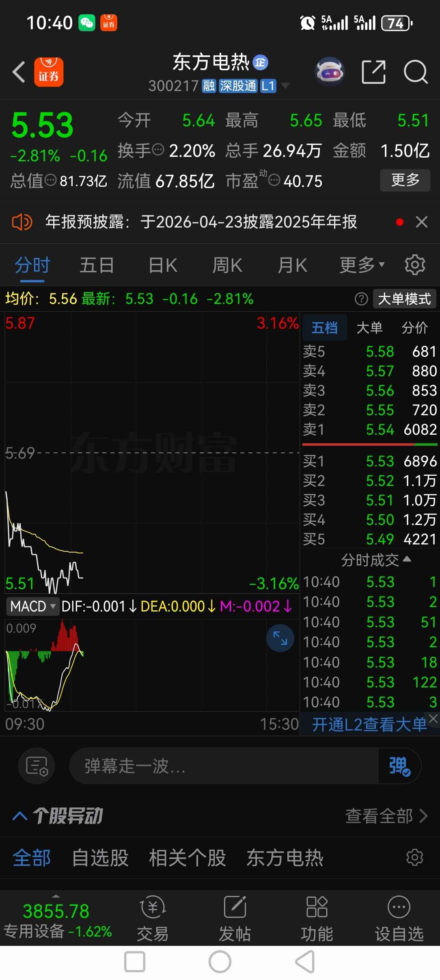Open the orange 证券 securities logo

point(49,72)
